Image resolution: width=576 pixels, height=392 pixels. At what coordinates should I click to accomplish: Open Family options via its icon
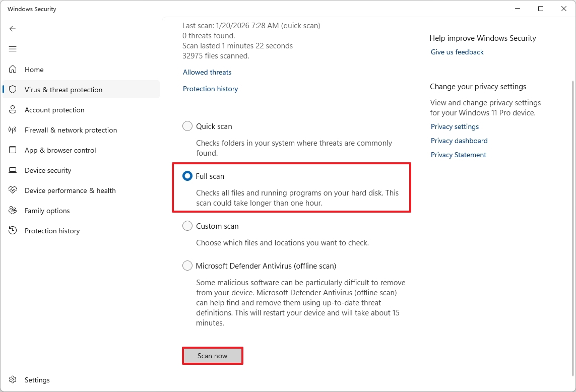pyautogui.click(x=12, y=210)
